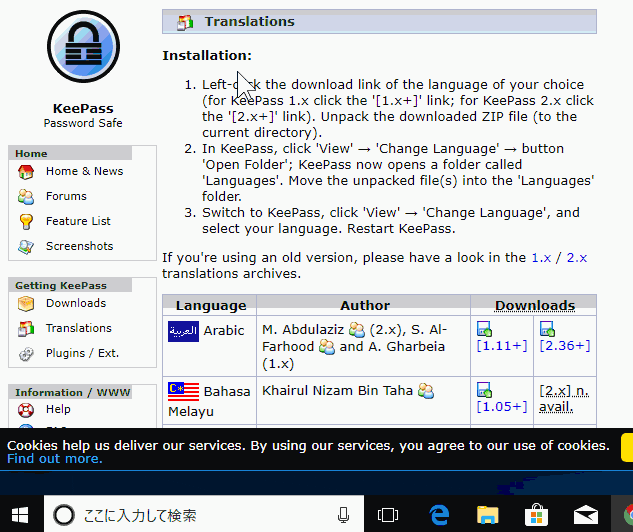Click the contact icon next to S. Al-Farhood
The height and width of the screenshot is (532, 633).
327,347
